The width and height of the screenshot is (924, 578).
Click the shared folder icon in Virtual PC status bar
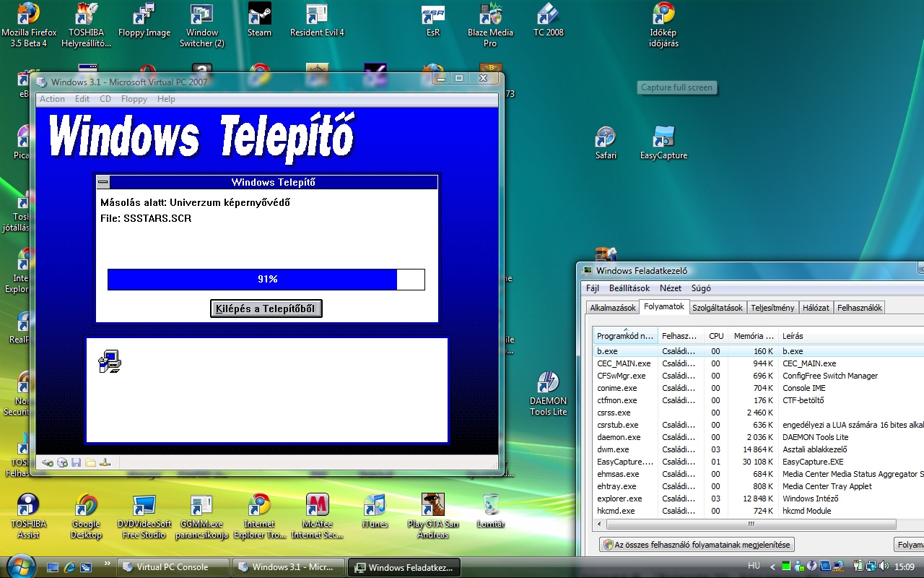90,462
